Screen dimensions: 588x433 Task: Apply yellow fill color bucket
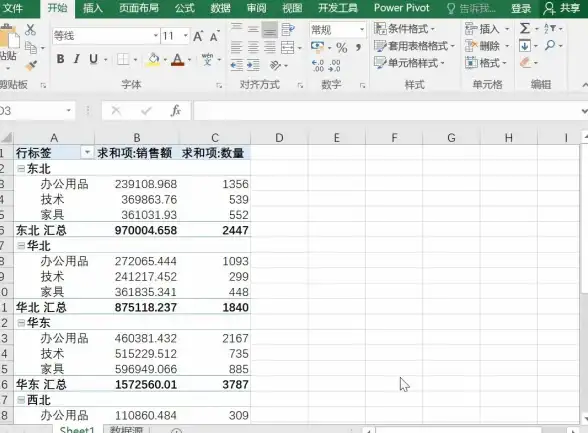[153, 59]
